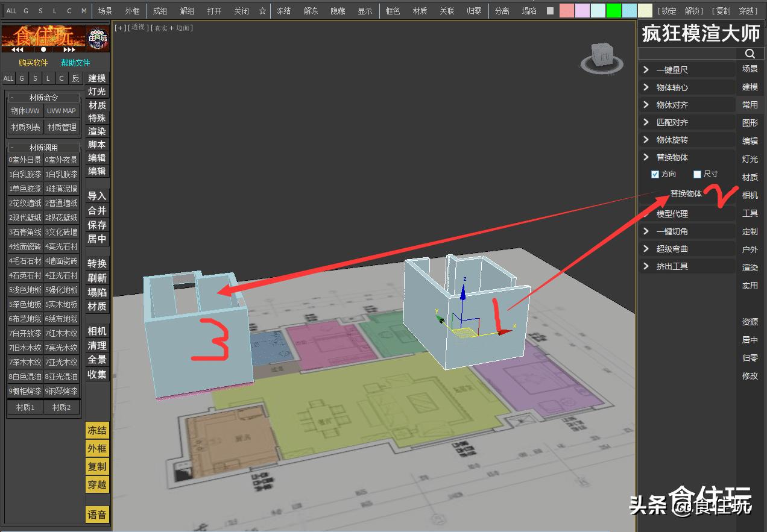
Task: Enable the 尺寸 checkbox under 替换物体
Action: click(698, 174)
